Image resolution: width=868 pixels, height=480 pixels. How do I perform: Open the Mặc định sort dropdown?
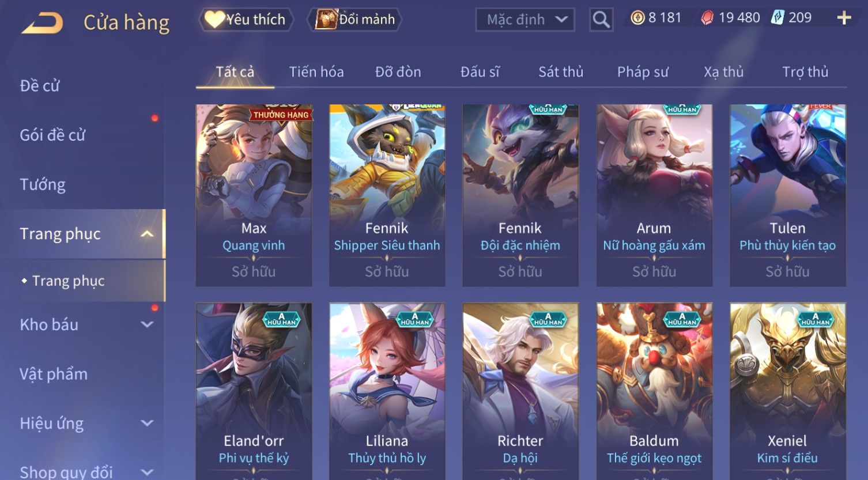point(525,20)
